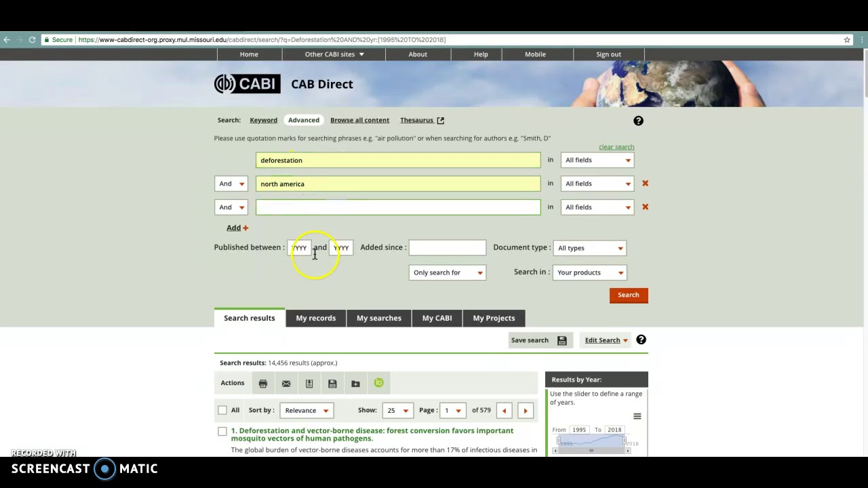Remove the empty third search row
Screen dimensions: 868x488
[645, 207]
